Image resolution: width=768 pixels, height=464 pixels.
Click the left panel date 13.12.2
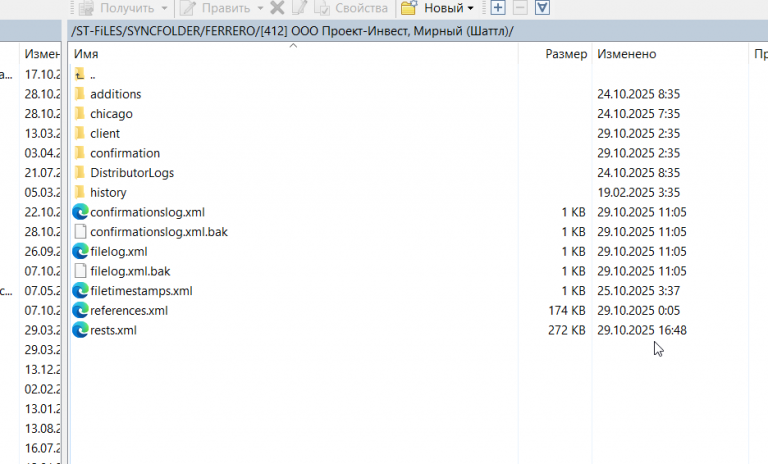(43, 369)
